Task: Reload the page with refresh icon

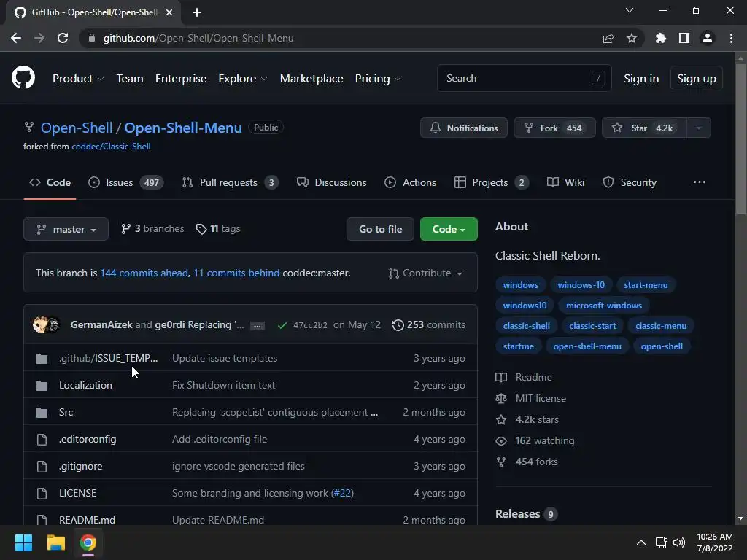Action: pyautogui.click(x=63, y=38)
